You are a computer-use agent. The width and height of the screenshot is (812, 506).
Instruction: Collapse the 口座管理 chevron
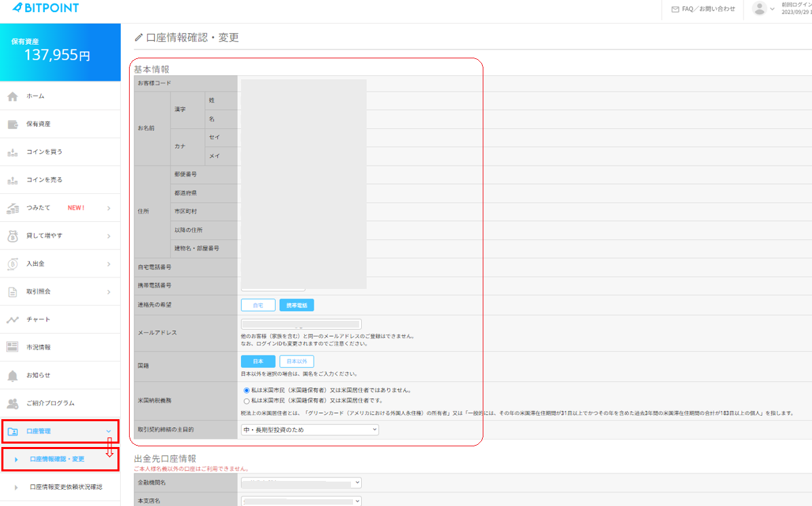coord(109,431)
